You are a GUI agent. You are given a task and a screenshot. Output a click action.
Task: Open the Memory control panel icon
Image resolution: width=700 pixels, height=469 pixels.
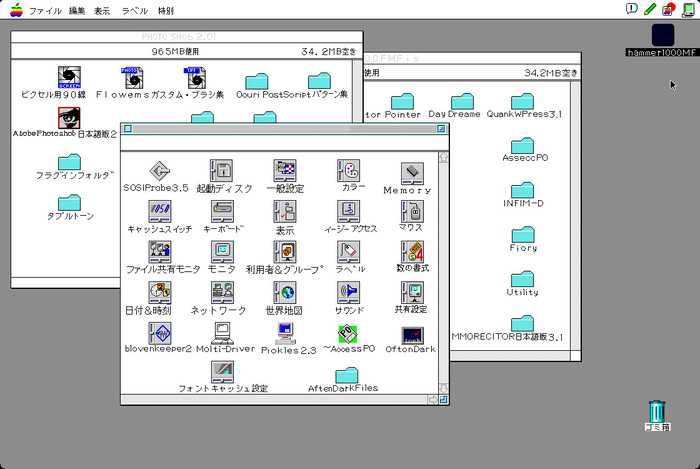(x=413, y=174)
